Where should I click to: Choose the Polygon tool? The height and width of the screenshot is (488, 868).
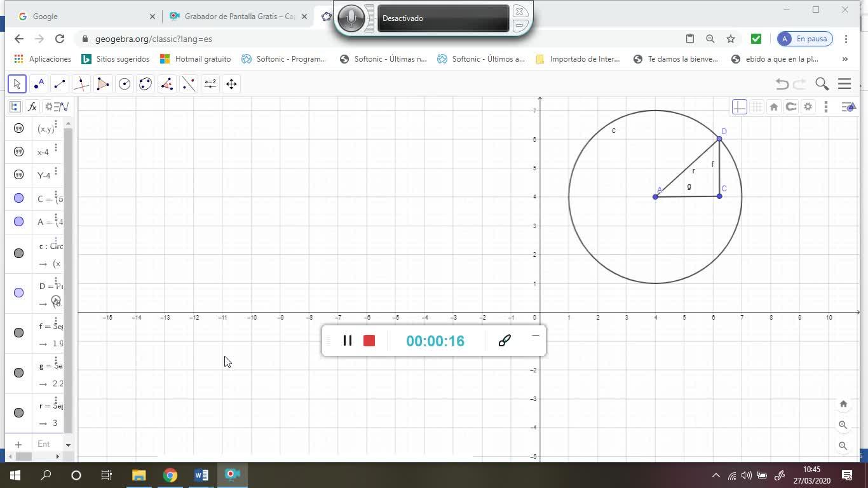tap(103, 84)
